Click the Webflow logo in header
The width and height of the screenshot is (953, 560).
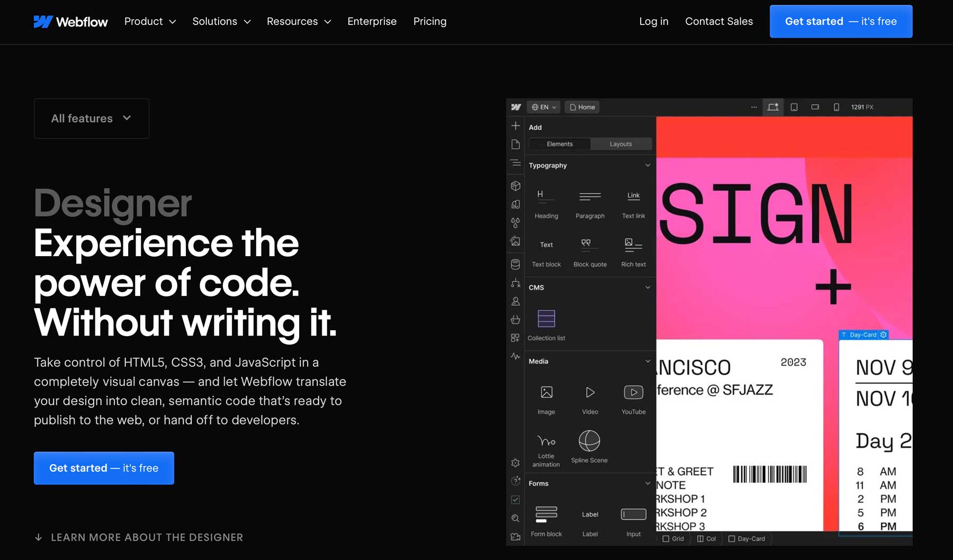[70, 22]
